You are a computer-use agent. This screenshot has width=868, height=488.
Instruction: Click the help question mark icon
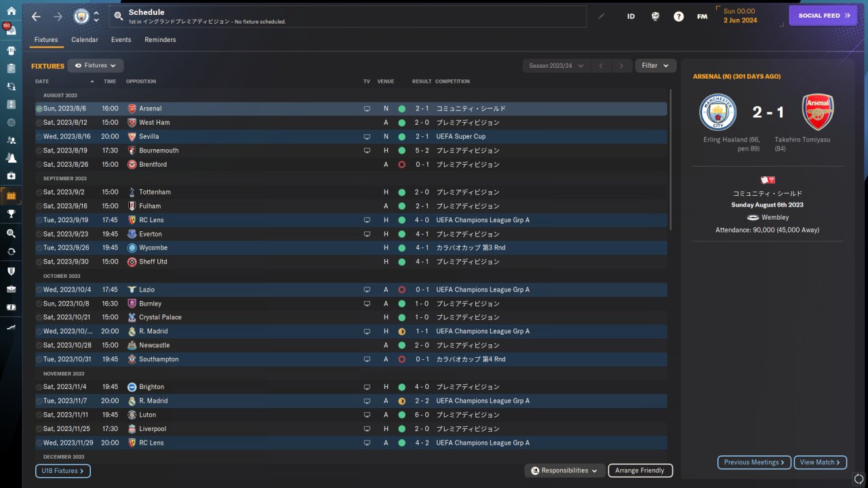coord(678,16)
